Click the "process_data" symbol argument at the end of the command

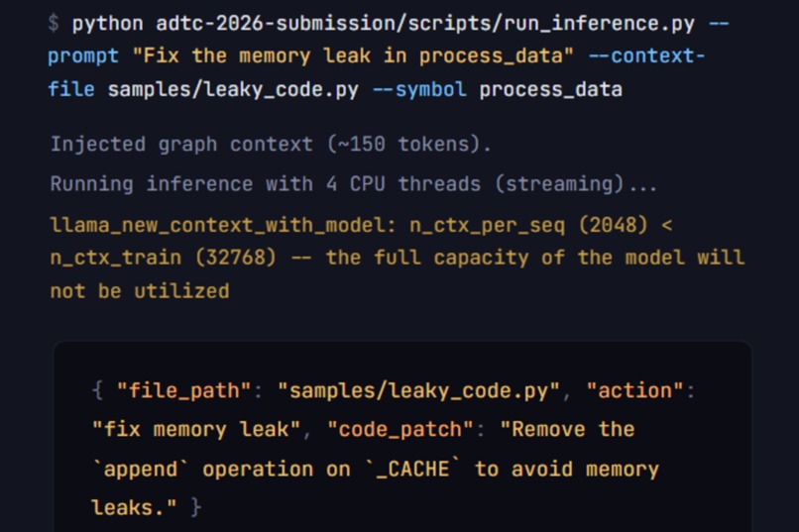[551, 89]
